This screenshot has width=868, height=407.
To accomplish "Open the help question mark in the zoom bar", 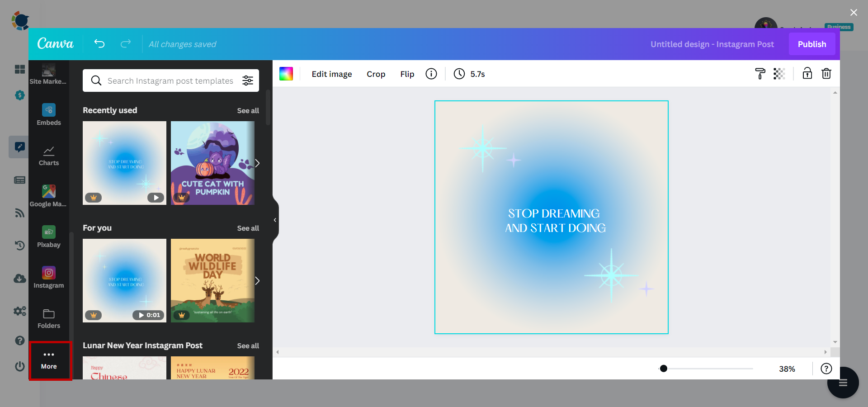I will 826,369.
